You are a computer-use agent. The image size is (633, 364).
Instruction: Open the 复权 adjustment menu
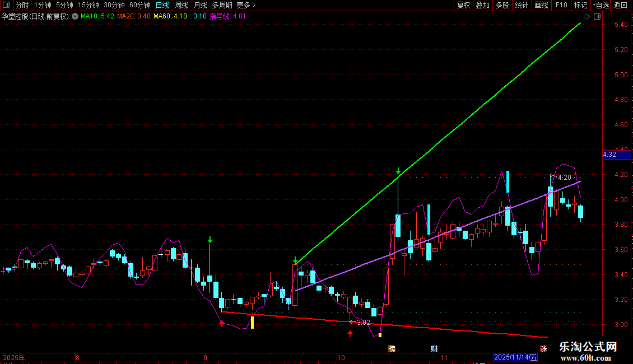click(463, 5)
